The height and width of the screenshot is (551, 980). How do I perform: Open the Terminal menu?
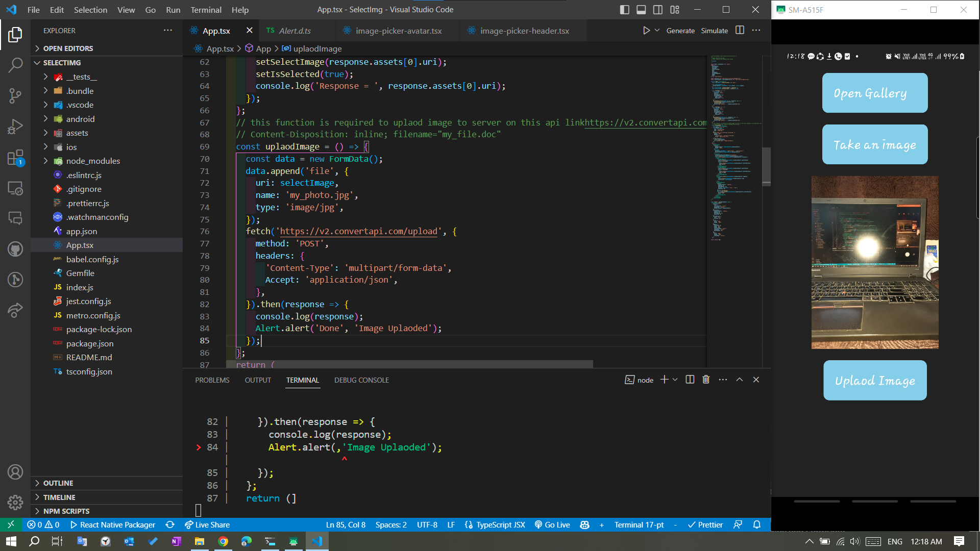coord(206,9)
